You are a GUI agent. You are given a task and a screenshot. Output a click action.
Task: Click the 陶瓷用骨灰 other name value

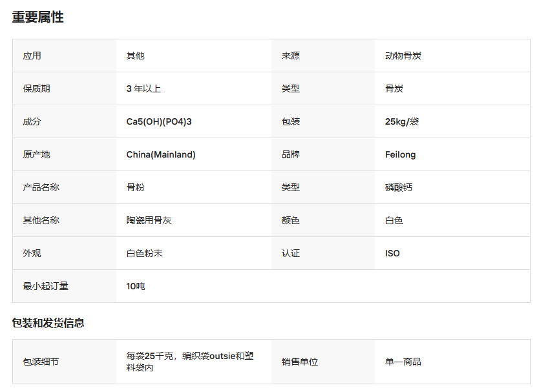click(149, 220)
